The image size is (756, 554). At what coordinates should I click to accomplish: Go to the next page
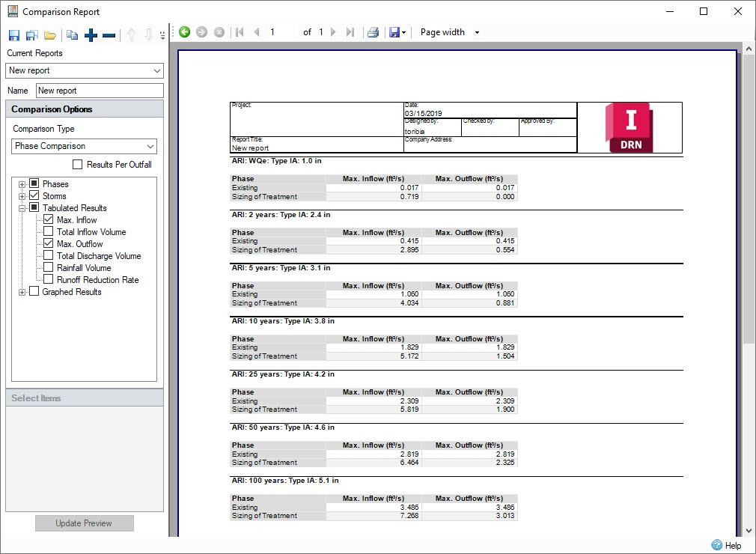click(x=333, y=32)
